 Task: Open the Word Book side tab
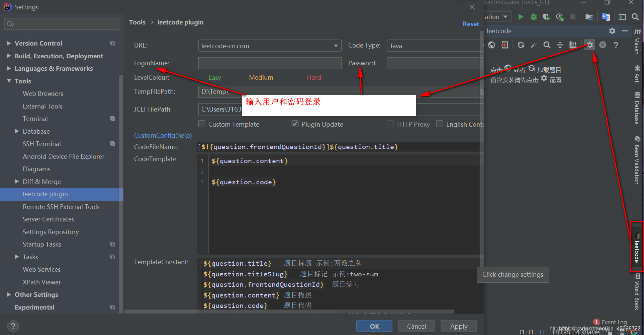[637, 291]
